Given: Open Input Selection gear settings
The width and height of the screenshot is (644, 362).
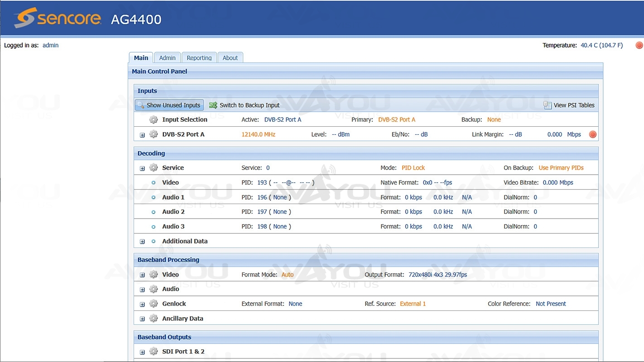Looking at the screenshot, I should tap(154, 120).
